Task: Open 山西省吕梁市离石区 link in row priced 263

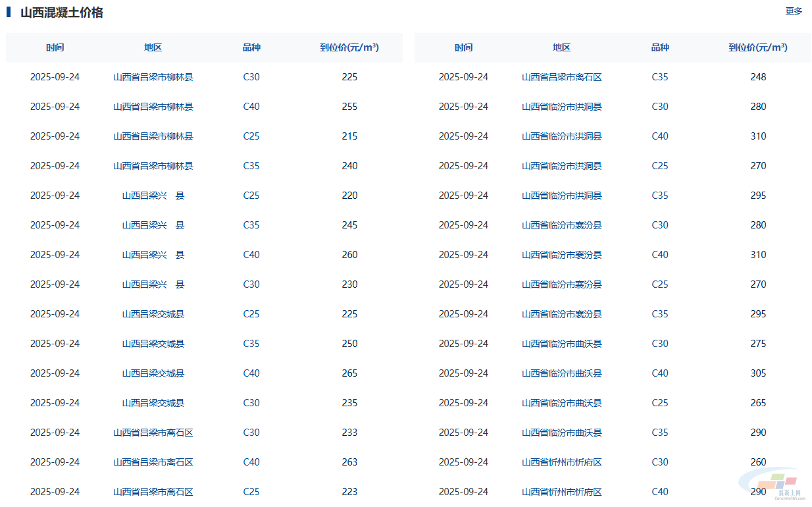Action: click(x=153, y=462)
